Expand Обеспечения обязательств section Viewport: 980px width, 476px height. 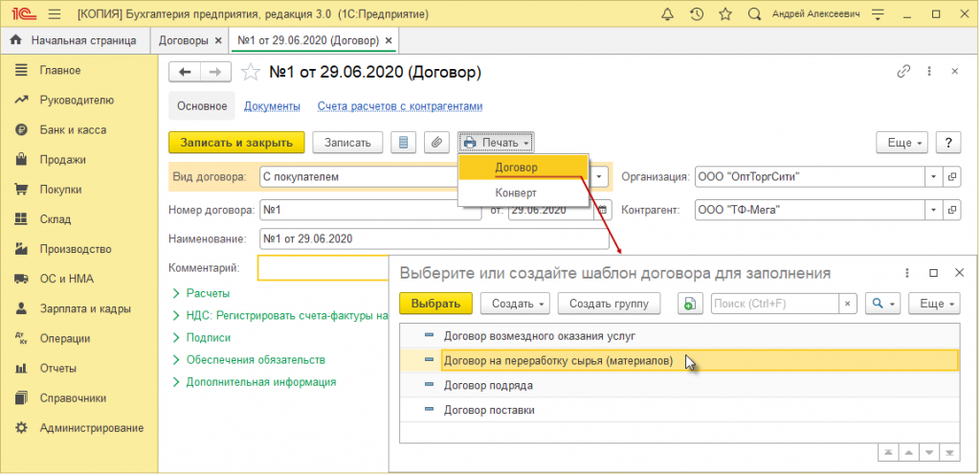coord(249,360)
